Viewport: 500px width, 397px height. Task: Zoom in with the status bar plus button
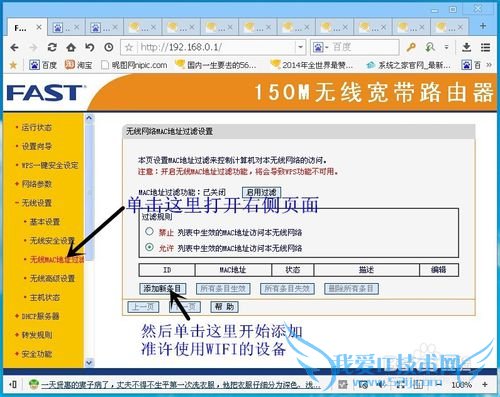pos(485,385)
